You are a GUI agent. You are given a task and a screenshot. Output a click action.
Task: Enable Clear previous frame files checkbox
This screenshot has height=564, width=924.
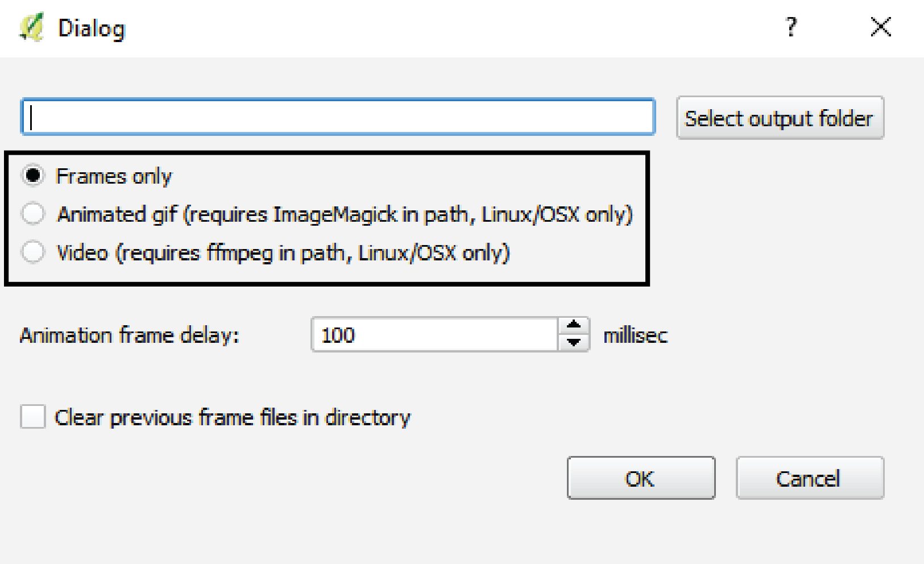[33, 417]
